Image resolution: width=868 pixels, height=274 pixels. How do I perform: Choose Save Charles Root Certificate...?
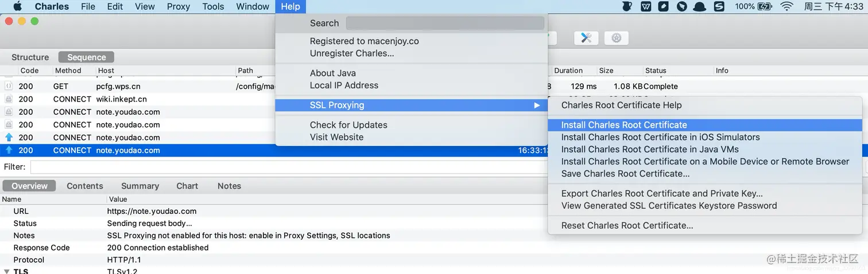(x=705, y=174)
